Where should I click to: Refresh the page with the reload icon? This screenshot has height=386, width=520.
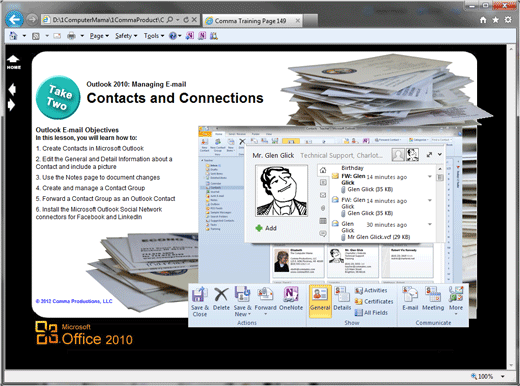coord(186,20)
